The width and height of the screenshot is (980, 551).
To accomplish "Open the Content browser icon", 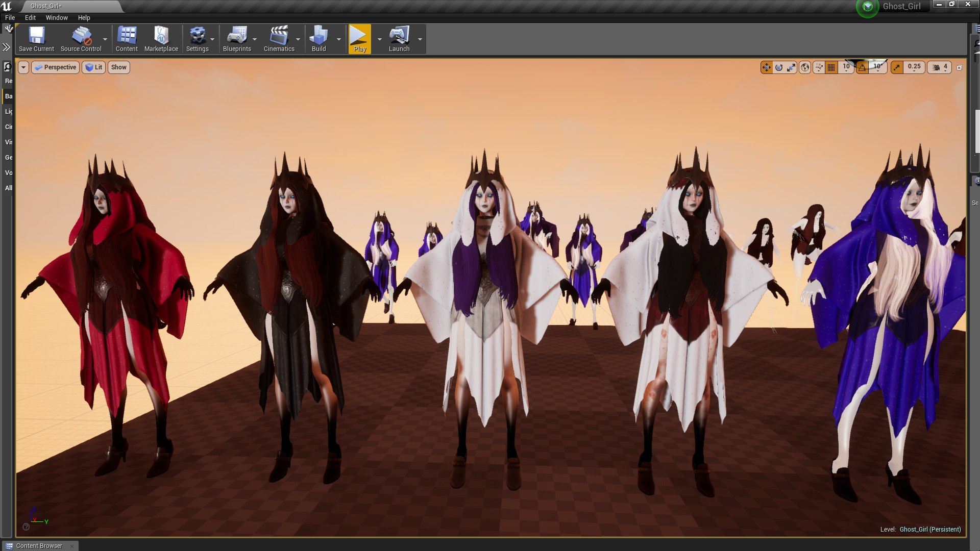I will 127,39.
